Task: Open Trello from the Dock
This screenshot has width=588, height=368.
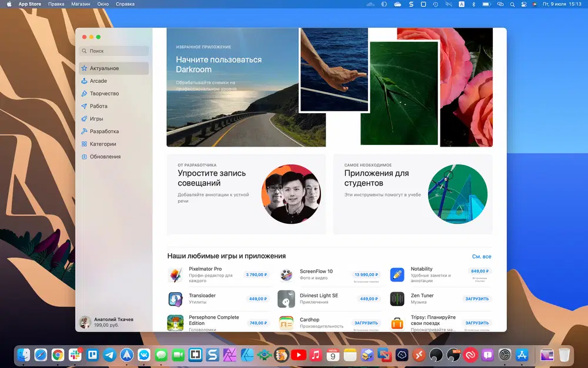Action: pos(92,354)
